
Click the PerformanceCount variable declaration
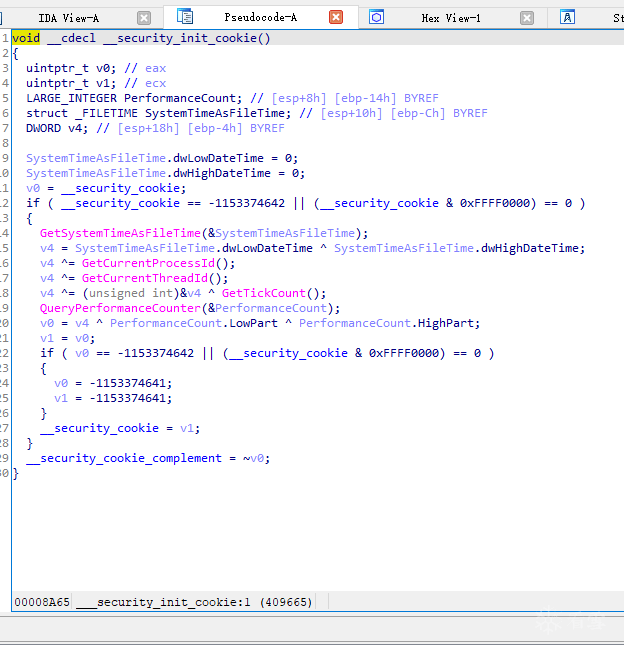pos(180,98)
